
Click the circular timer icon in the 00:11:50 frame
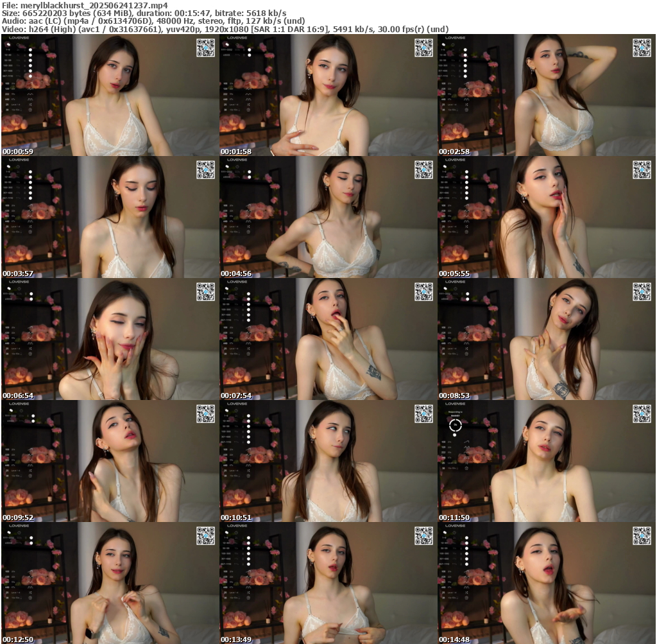[455, 424]
